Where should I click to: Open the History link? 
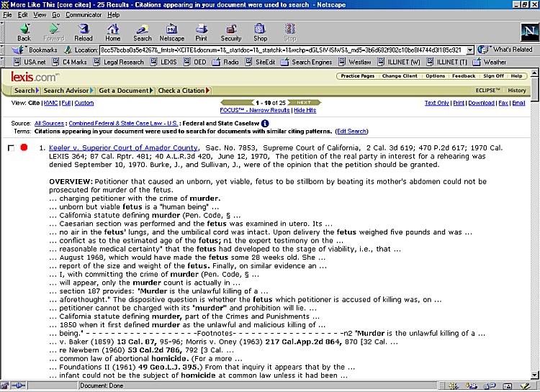point(516,90)
